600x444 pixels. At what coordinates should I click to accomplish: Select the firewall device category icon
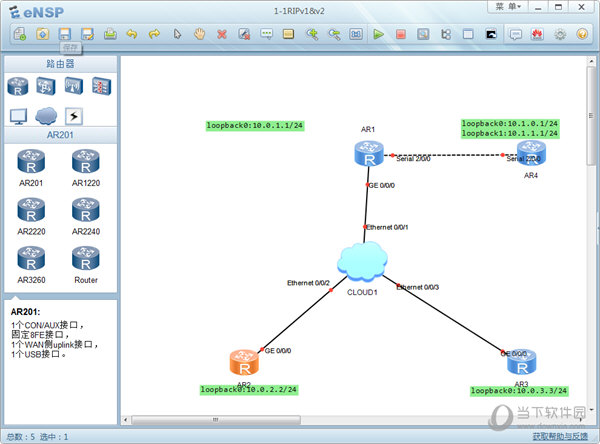(x=101, y=86)
